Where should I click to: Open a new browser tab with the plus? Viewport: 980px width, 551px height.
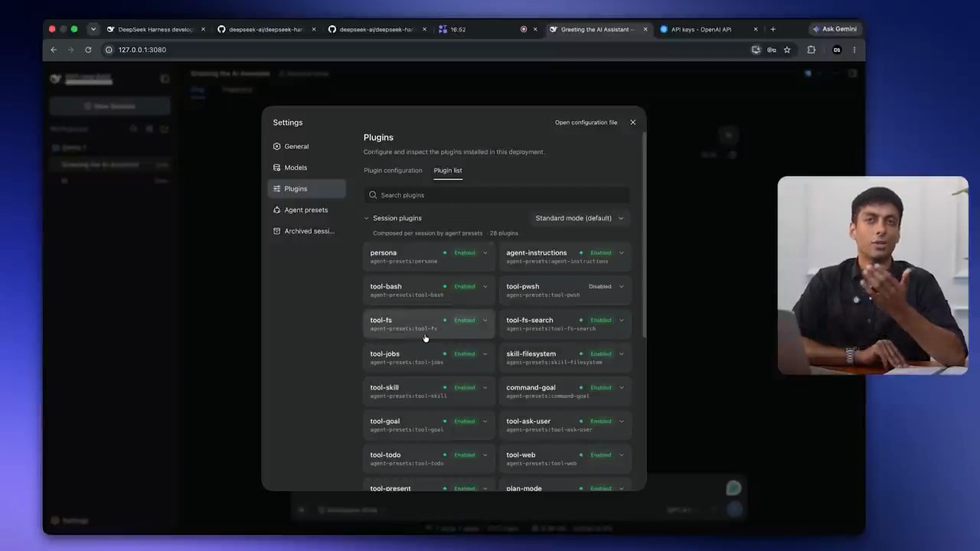coord(773,29)
